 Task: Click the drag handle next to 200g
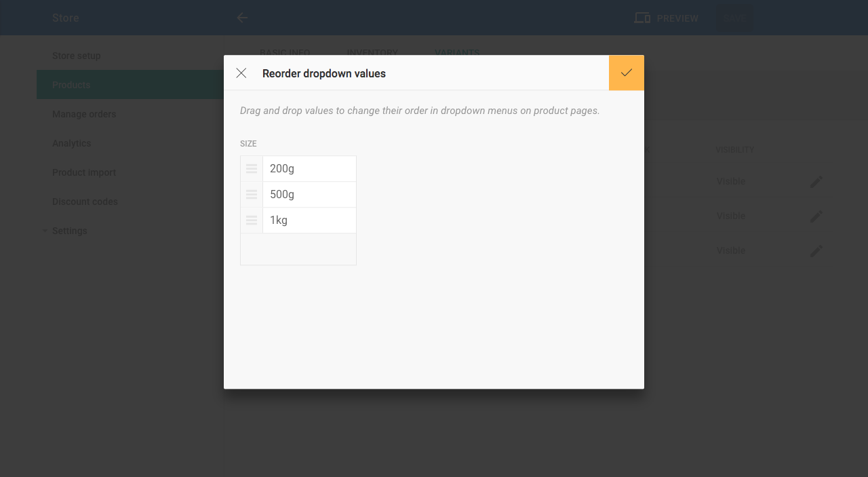252,169
